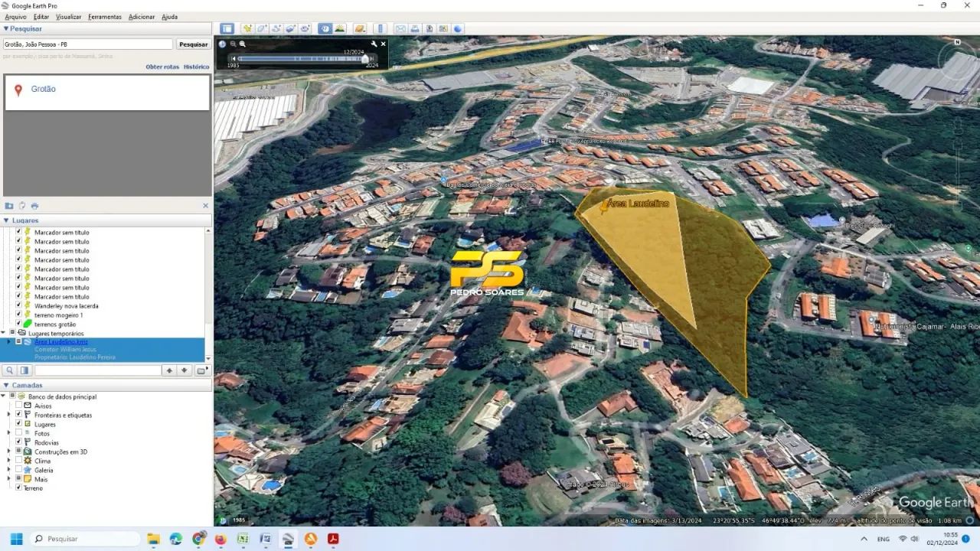Viewport: 980px width, 551px height.
Task: Collapse the Lugares panel header
Action: tap(106, 220)
